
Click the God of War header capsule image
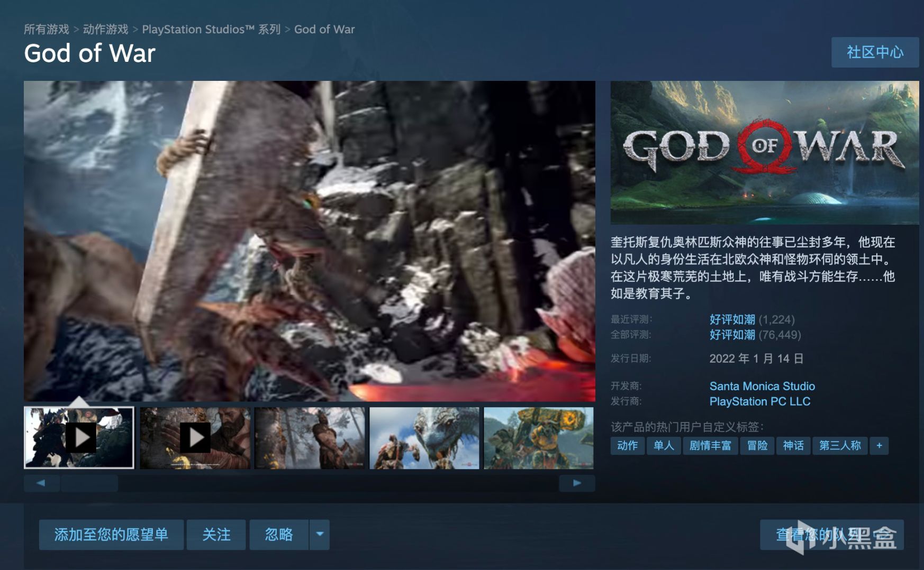(765, 152)
